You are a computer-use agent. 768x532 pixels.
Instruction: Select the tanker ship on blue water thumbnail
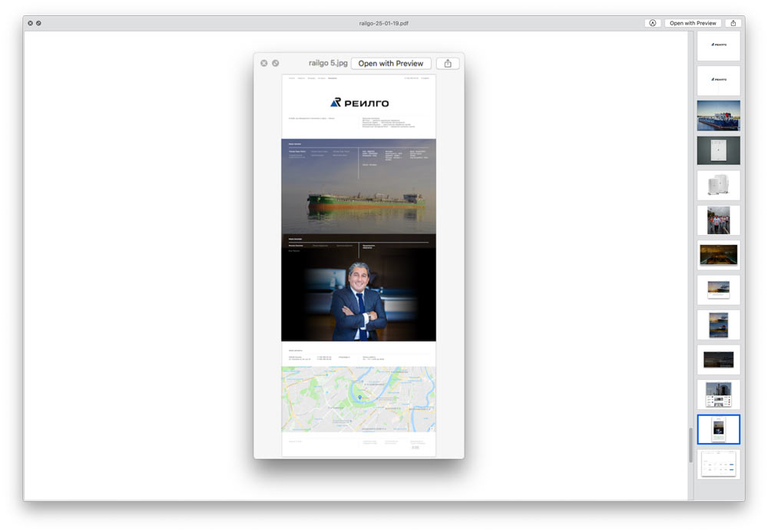(x=718, y=115)
